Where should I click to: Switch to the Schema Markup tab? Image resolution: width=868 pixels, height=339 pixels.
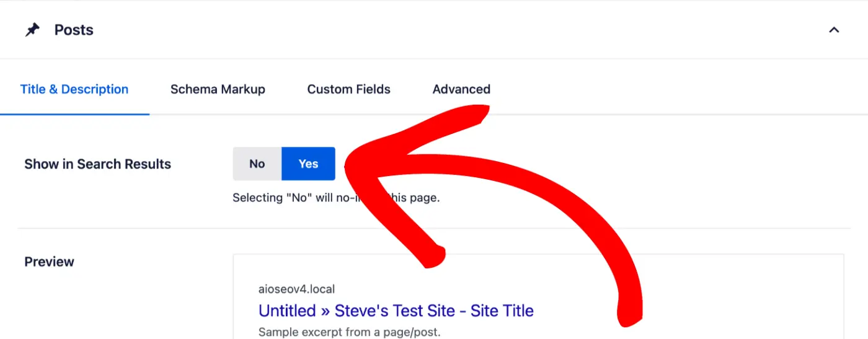218,89
